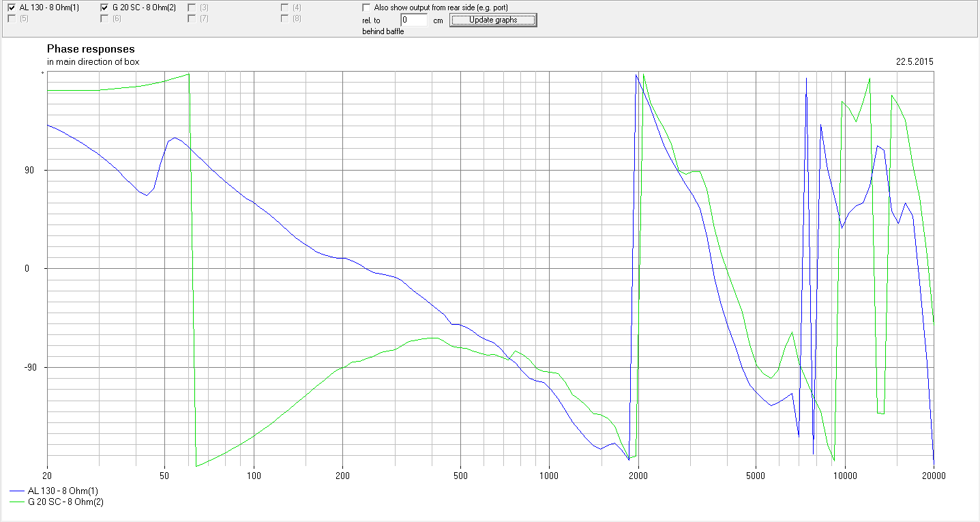
Task: Click the Phase responses heading
Action: click(91, 49)
